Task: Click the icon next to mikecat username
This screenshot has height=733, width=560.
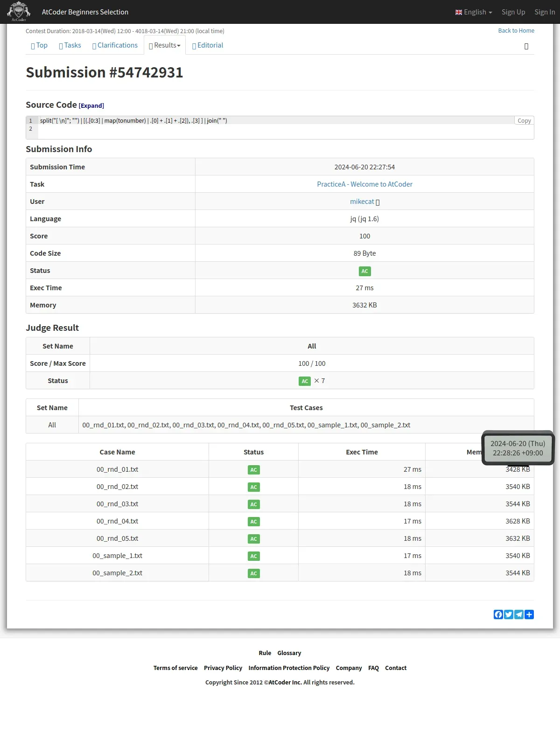Action: click(x=378, y=202)
